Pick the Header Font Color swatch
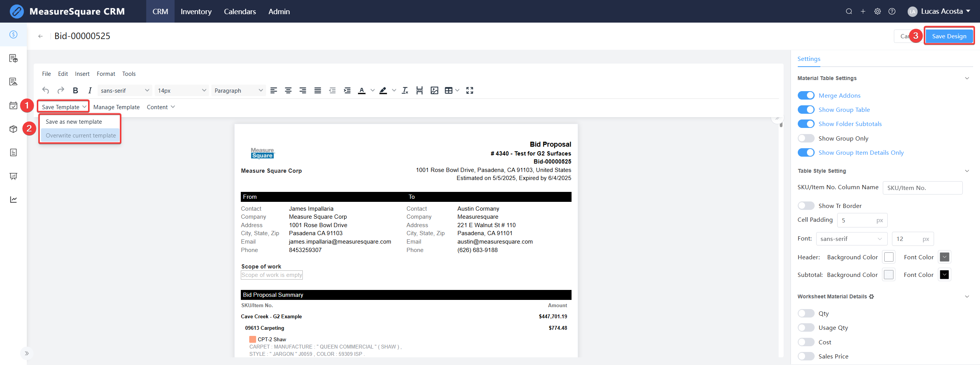The image size is (980, 365). tap(944, 257)
